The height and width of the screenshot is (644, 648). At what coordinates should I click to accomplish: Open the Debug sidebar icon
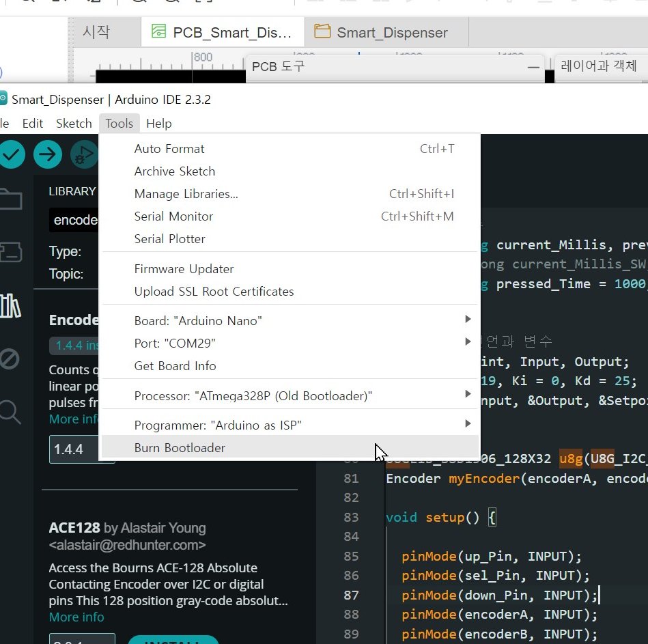pyautogui.click(x=10, y=359)
